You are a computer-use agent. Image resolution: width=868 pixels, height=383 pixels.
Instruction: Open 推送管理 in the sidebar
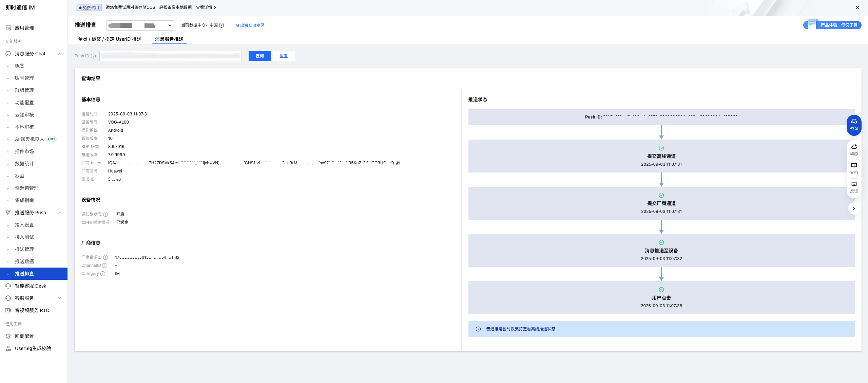[x=24, y=249]
